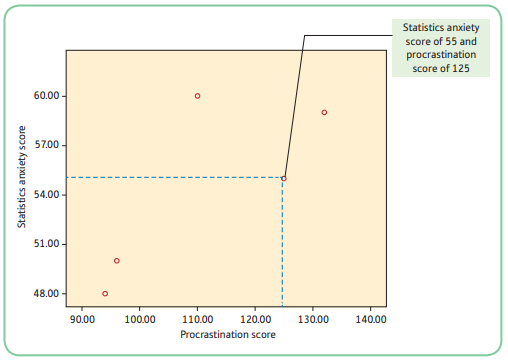
Task: Click the 100.00 x-axis tick label
Action: (x=140, y=319)
